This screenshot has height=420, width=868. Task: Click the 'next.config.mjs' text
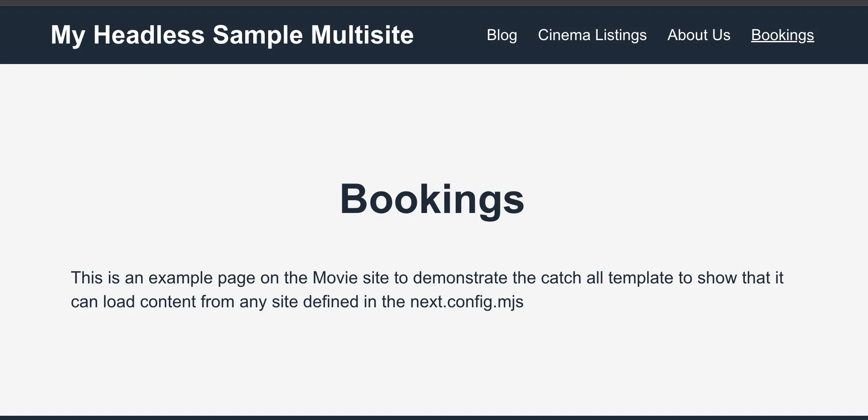[466, 302]
